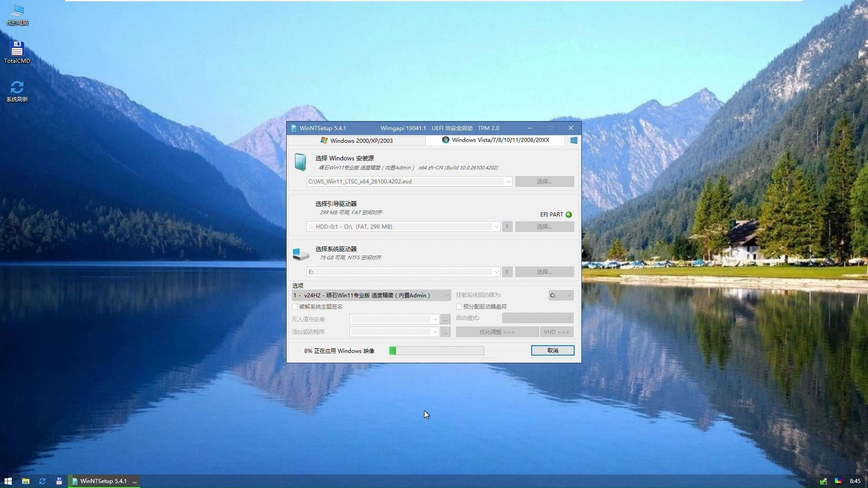
Task: Click the VHD >>> button
Action: (x=557, y=332)
